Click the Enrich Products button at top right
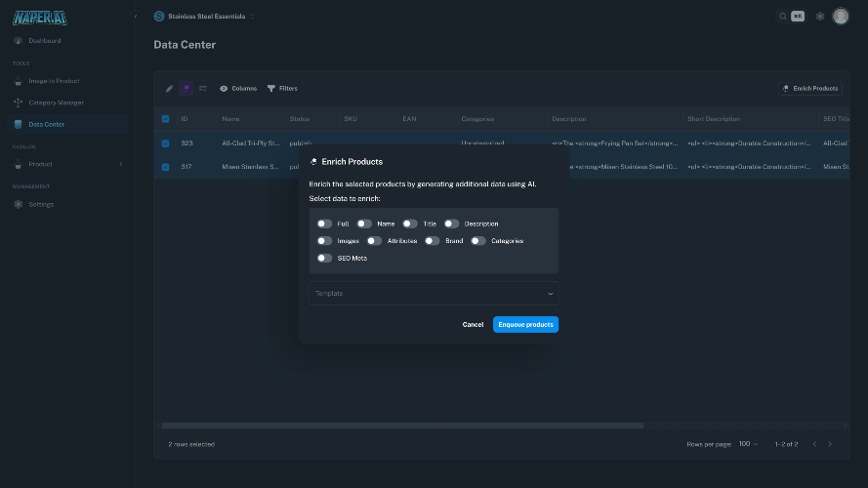Image resolution: width=868 pixels, height=488 pixels. coord(810,89)
